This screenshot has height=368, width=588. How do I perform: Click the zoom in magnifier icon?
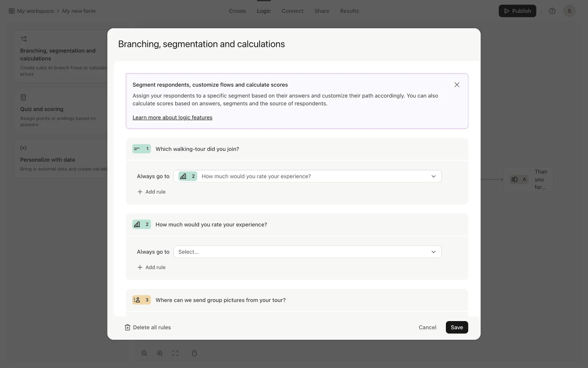(160, 353)
